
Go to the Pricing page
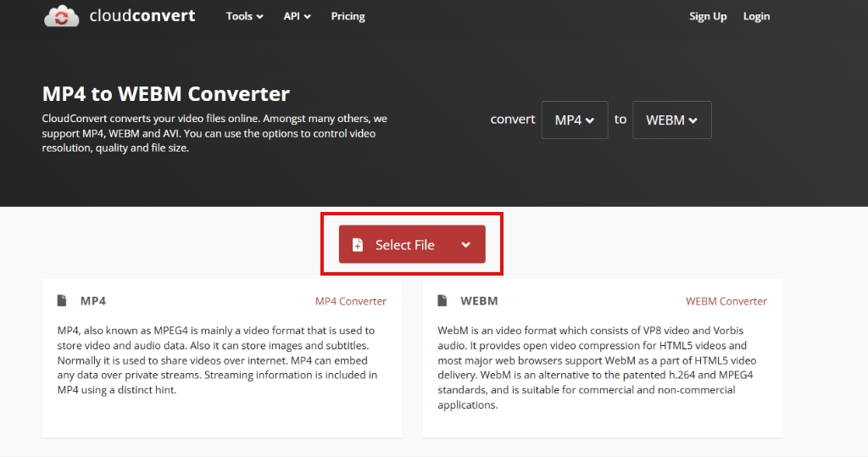click(348, 16)
